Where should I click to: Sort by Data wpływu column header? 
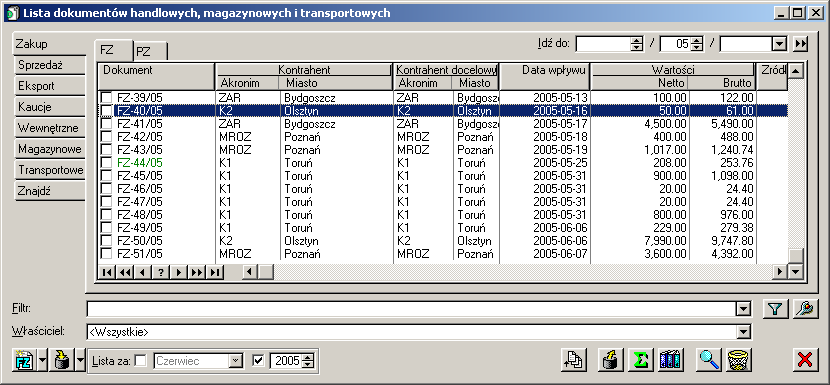(545, 76)
